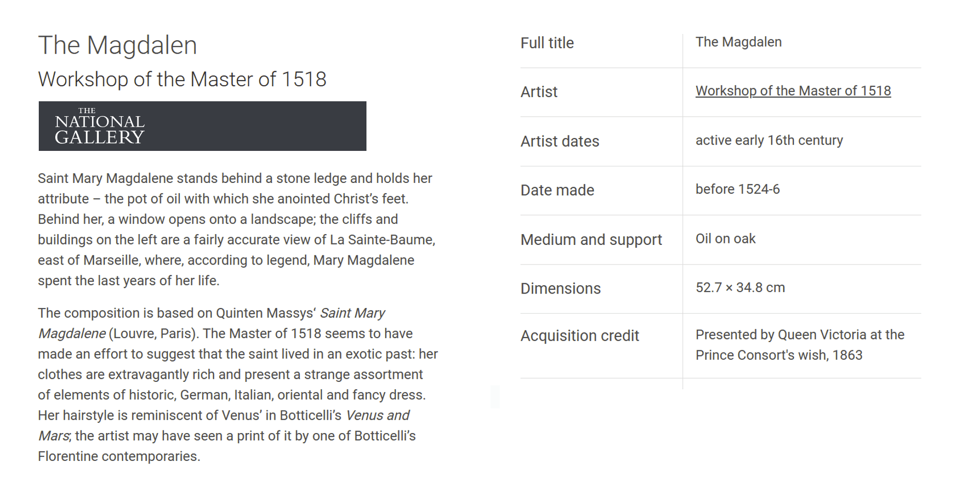Click the Artist dates label
The height and width of the screenshot is (478, 980).
(x=560, y=141)
